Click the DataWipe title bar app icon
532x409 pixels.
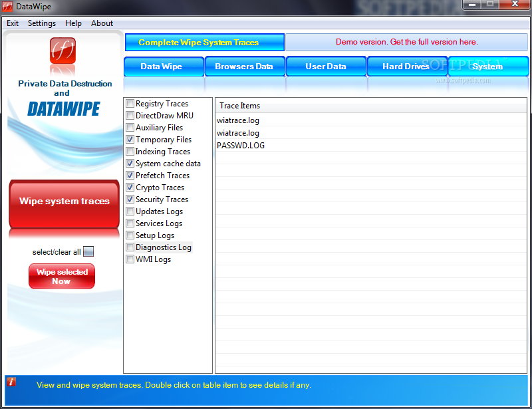[7, 7]
